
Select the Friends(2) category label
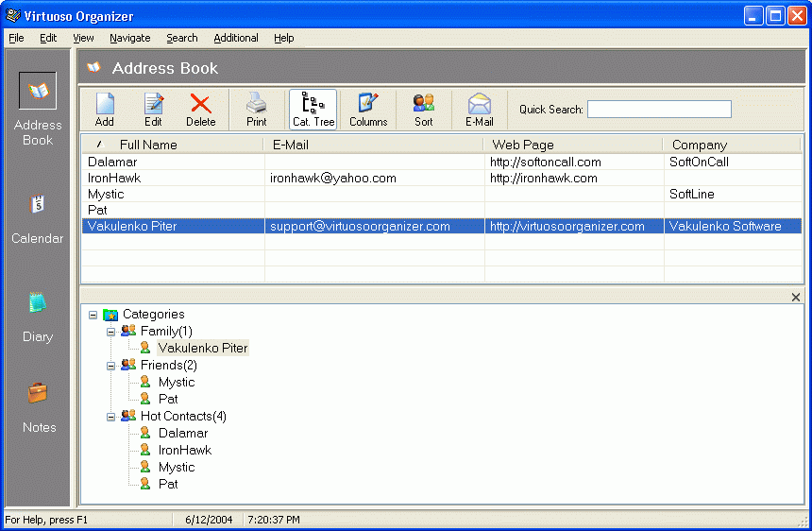(x=169, y=366)
